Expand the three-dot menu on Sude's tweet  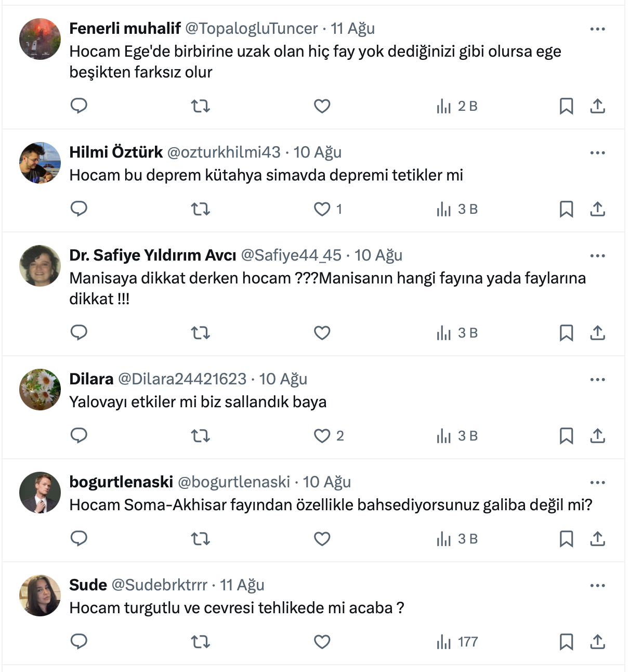coord(598,586)
